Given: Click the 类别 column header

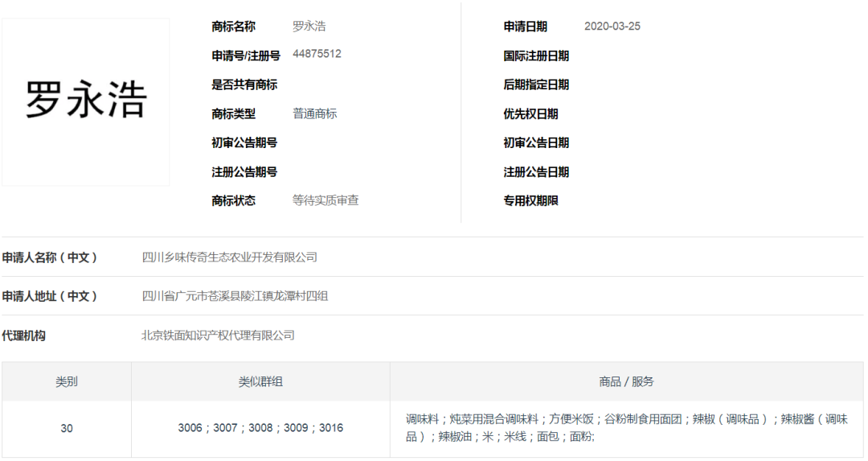Looking at the screenshot, I should tap(67, 382).
